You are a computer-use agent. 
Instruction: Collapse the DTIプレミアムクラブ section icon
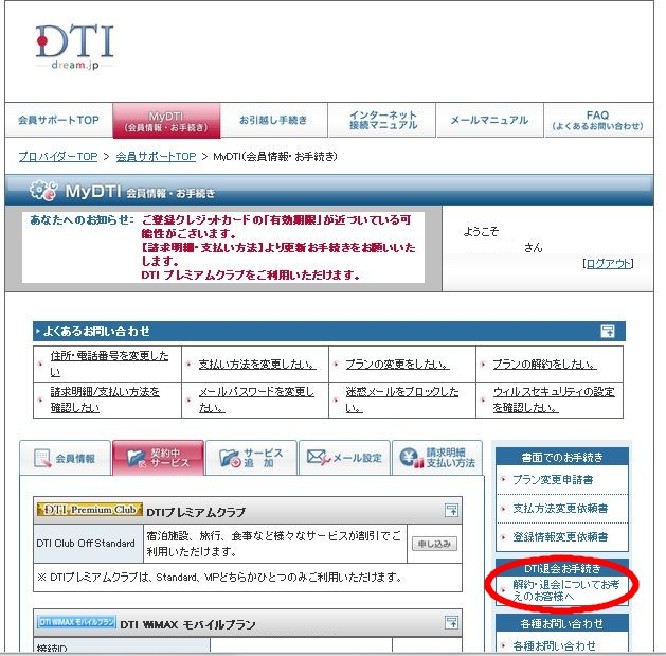pos(452,511)
